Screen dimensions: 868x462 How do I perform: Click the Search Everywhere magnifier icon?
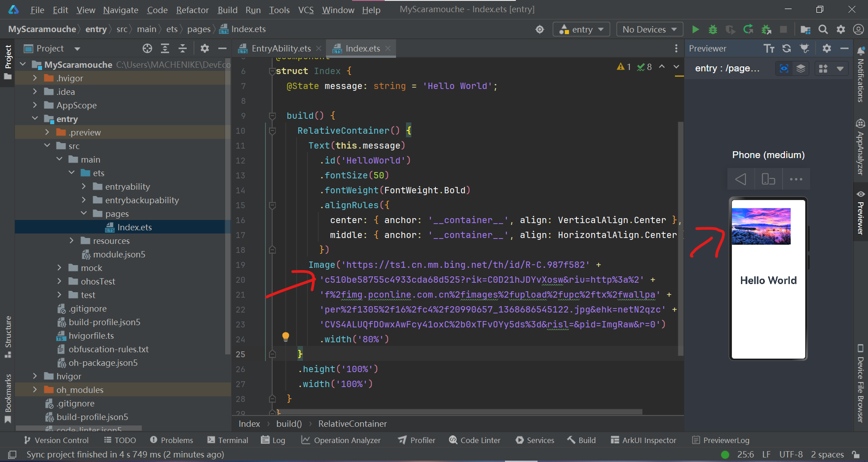[x=823, y=29]
